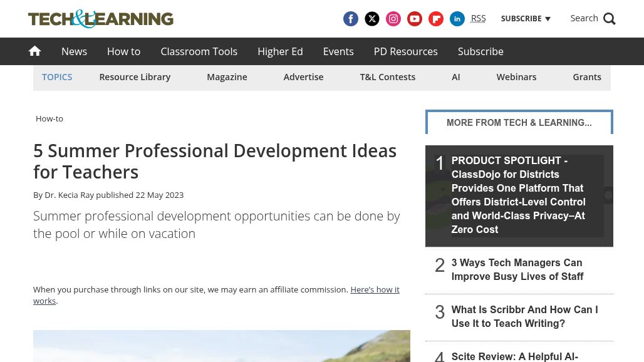644x362 pixels.
Task: Open the Classroom Tools menu
Action: tap(199, 51)
